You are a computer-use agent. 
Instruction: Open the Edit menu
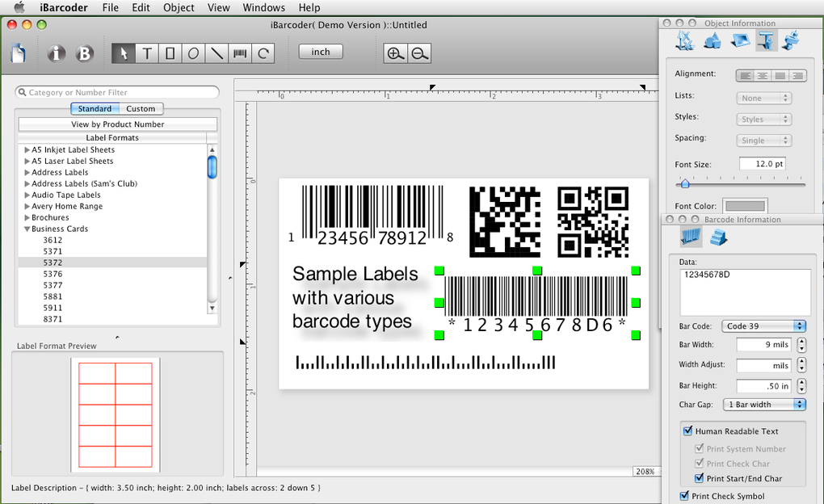point(141,7)
